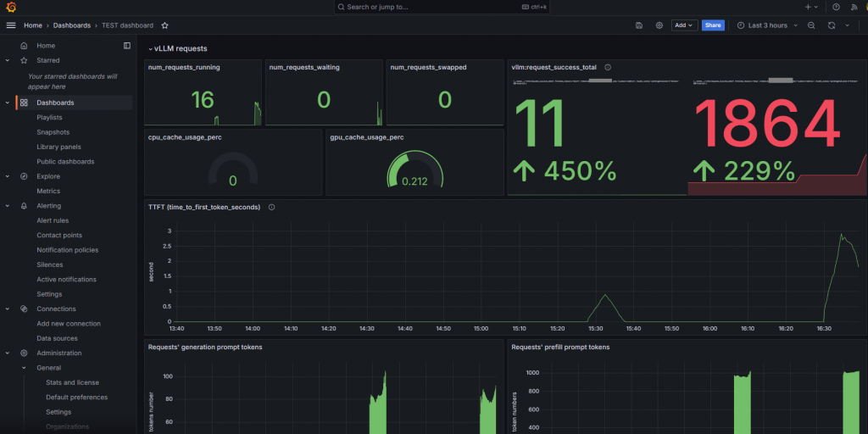
Task: Click num_requests_running panel title
Action: tap(184, 68)
